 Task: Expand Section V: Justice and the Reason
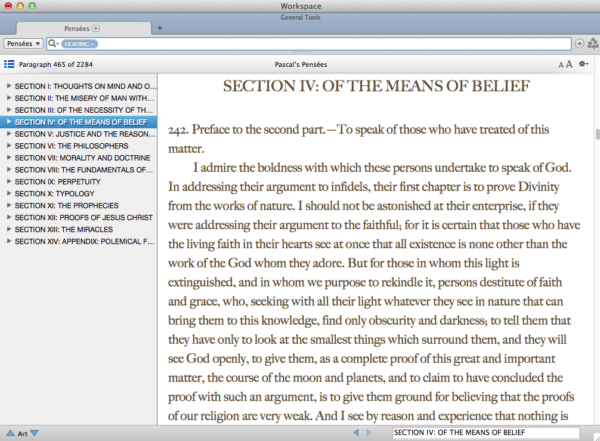tap(9, 134)
